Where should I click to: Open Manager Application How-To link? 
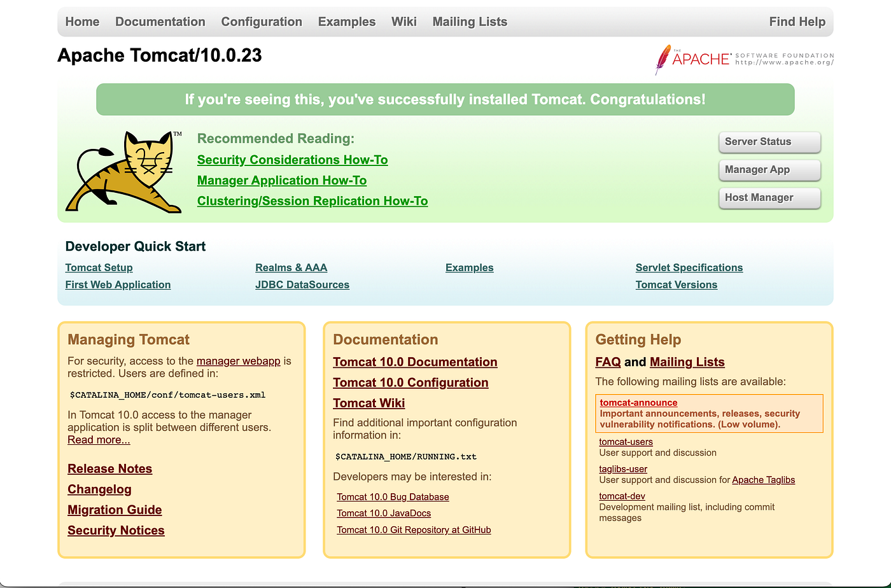pos(282,180)
